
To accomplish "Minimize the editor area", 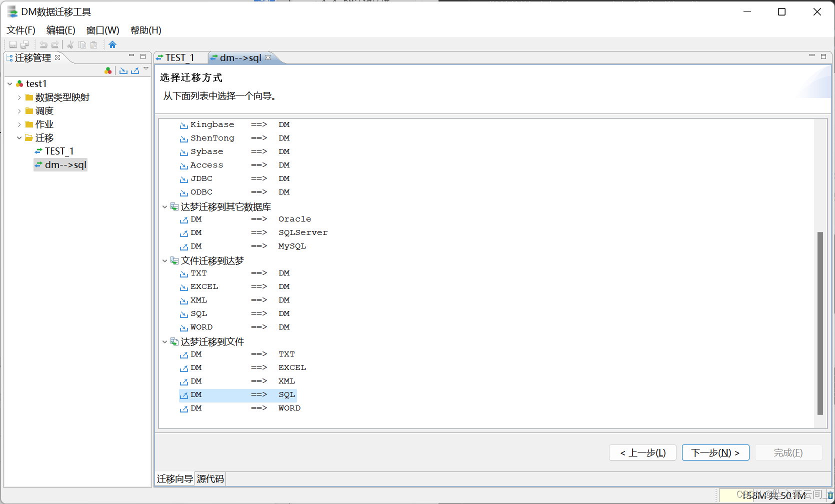I will click(x=812, y=56).
